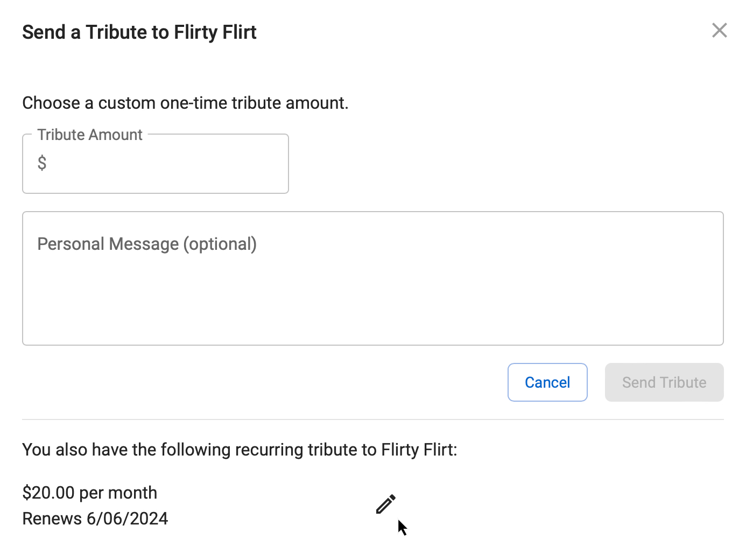Click the dollar sign in amount field
This screenshot has height=560, width=746.
[42, 163]
